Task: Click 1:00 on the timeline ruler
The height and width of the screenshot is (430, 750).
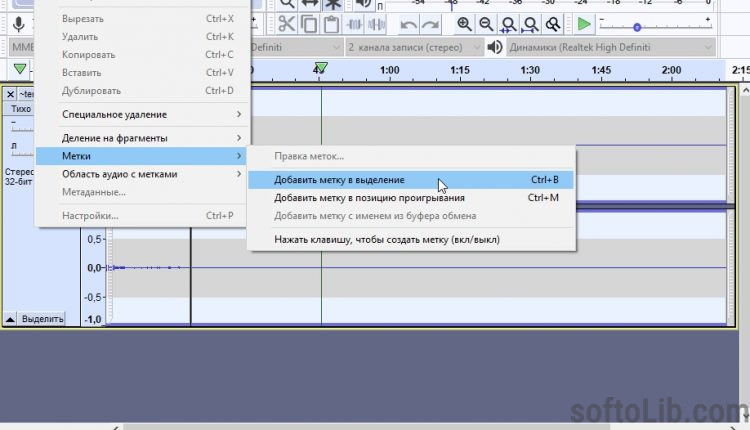Action: pyautogui.click(x=389, y=70)
